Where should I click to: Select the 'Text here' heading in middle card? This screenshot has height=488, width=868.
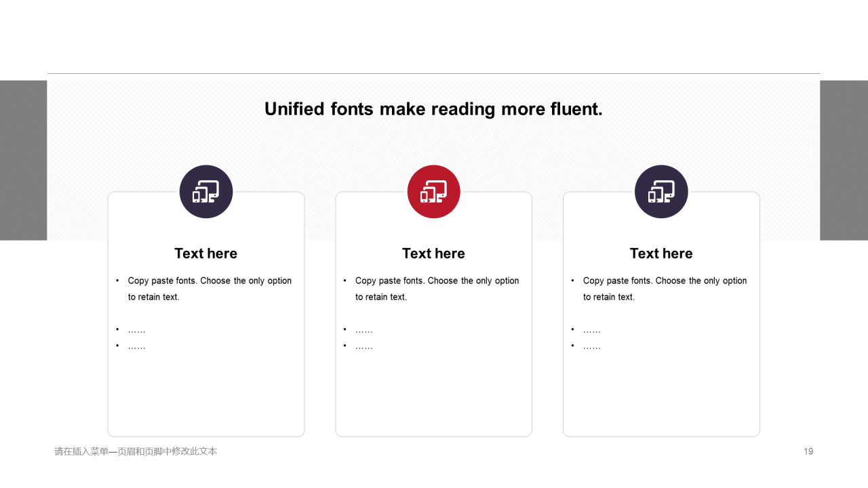(x=433, y=253)
